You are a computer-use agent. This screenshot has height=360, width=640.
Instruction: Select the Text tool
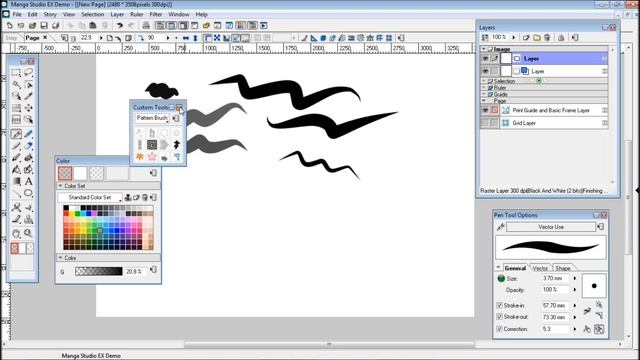28,181
